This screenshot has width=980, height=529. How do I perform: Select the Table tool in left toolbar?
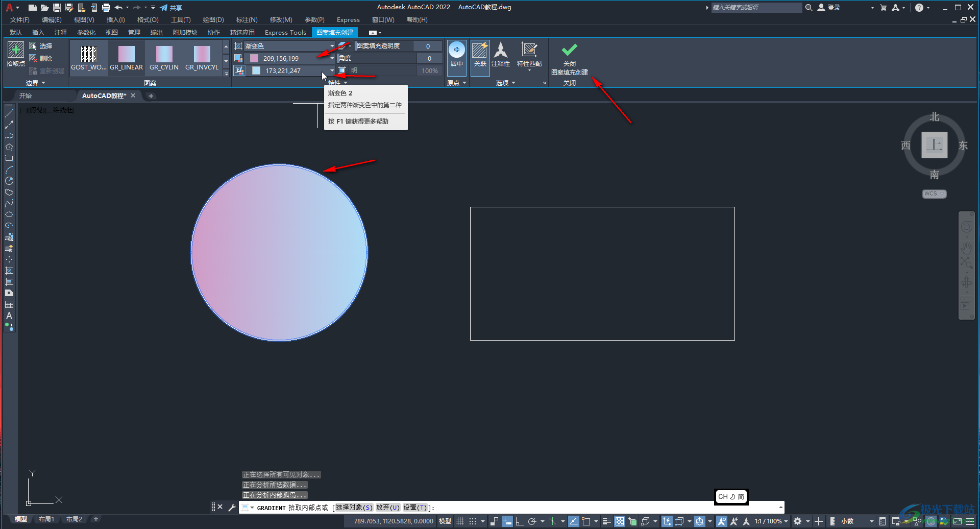tap(9, 304)
